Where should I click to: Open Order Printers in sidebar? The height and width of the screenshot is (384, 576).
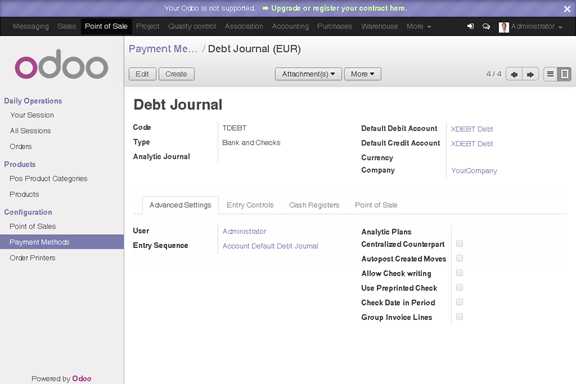32,258
